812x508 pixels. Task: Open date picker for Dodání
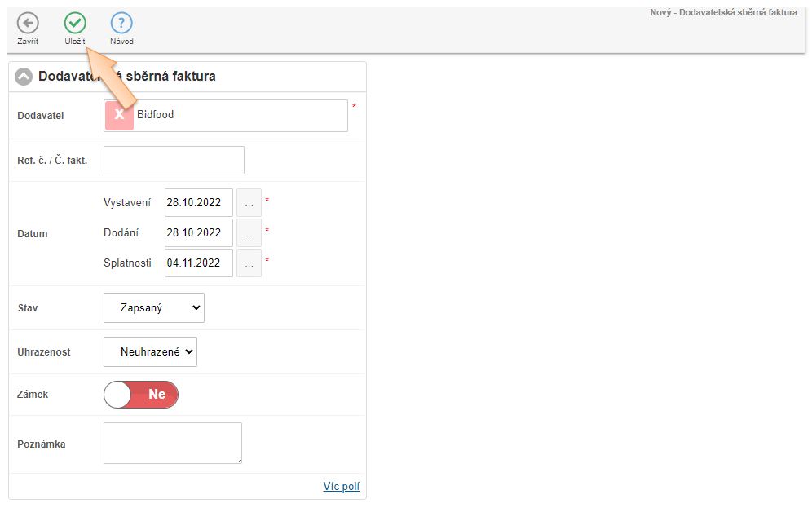coord(249,232)
